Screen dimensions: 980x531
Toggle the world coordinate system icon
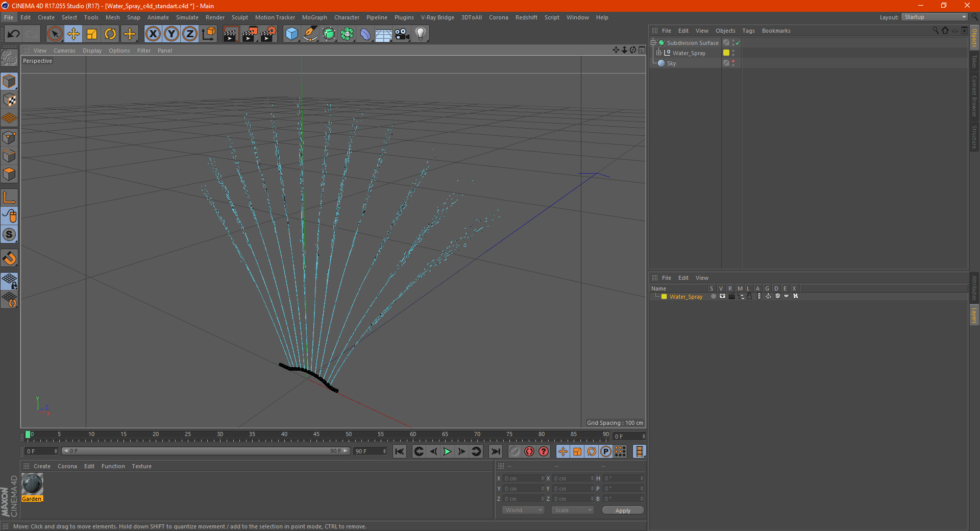coord(208,34)
